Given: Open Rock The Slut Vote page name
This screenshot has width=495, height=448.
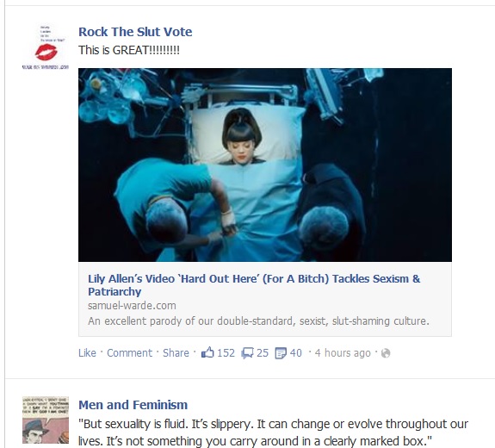Looking at the screenshot, I should pos(135,32).
